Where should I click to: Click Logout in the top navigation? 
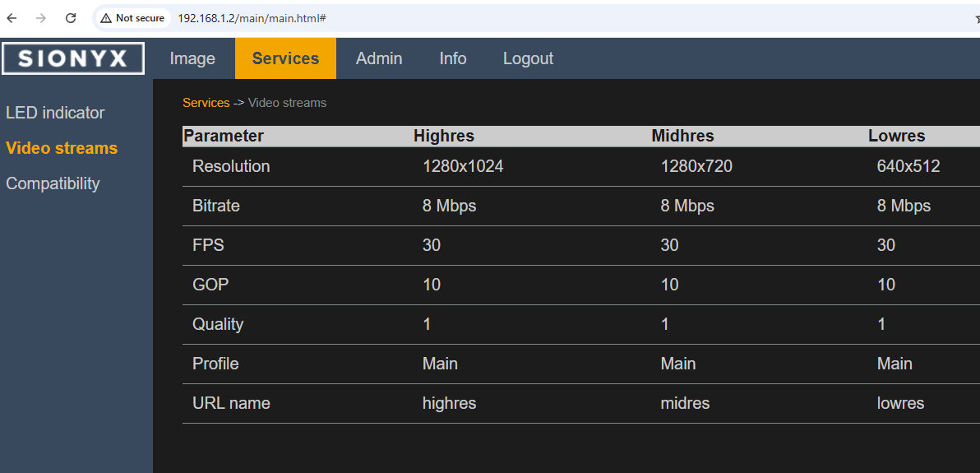tap(528, 58)
